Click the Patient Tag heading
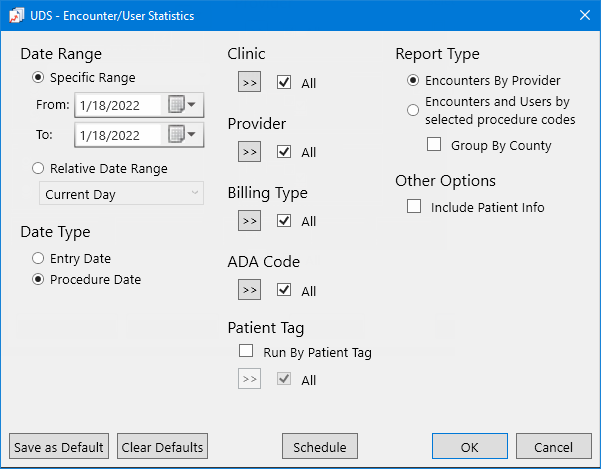Viewport: 601px width, 469px height. (266, 328)
